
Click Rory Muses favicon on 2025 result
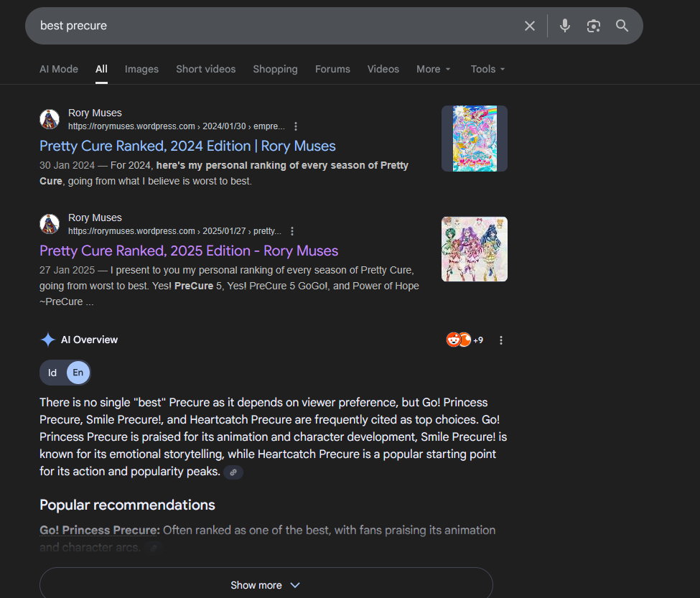click(x=50, y=224)
